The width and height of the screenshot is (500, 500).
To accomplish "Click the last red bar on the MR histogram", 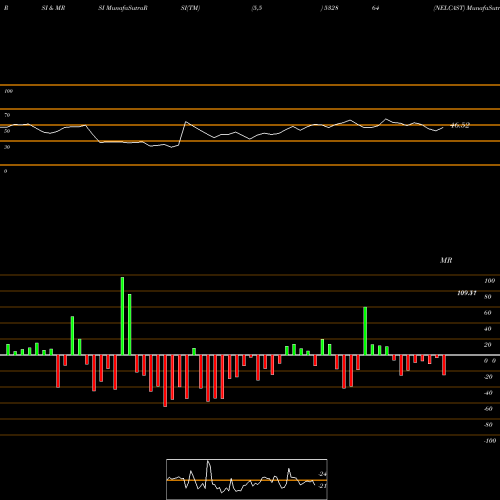I will (444, 365).
